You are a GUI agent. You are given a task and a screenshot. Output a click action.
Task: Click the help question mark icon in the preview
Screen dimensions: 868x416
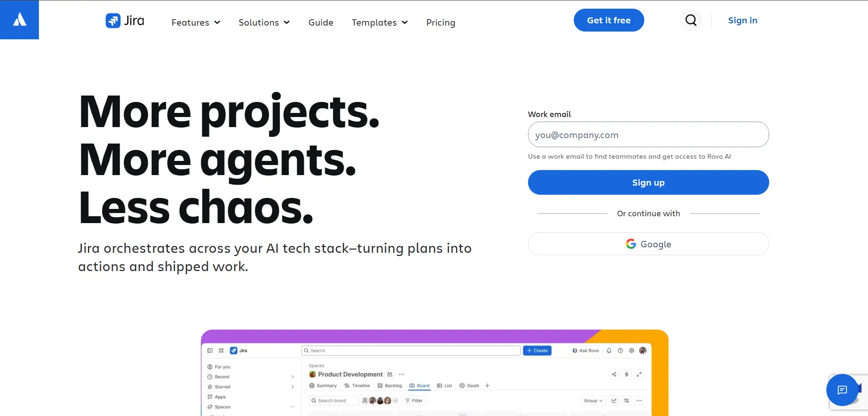click(620, 351)
